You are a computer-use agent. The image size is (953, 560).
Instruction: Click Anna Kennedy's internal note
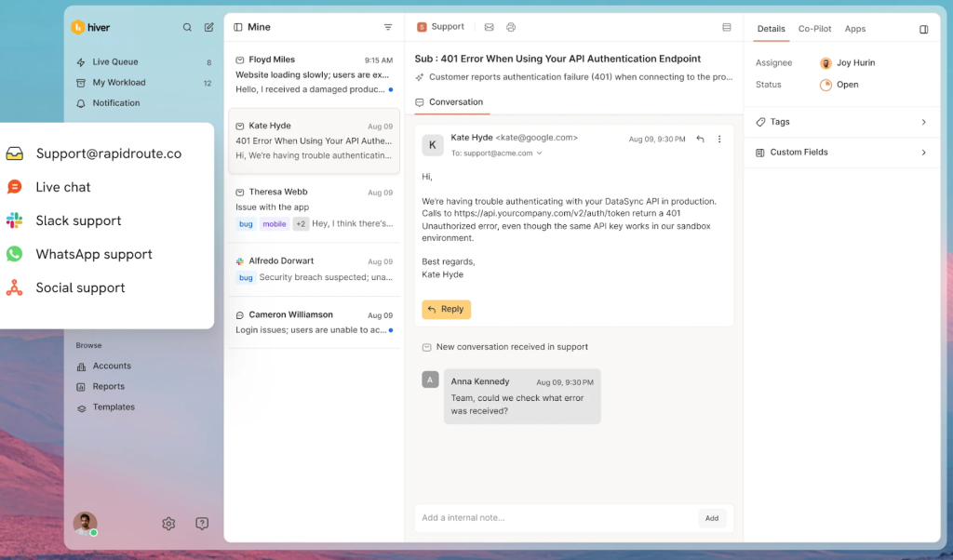coord(522,396)
